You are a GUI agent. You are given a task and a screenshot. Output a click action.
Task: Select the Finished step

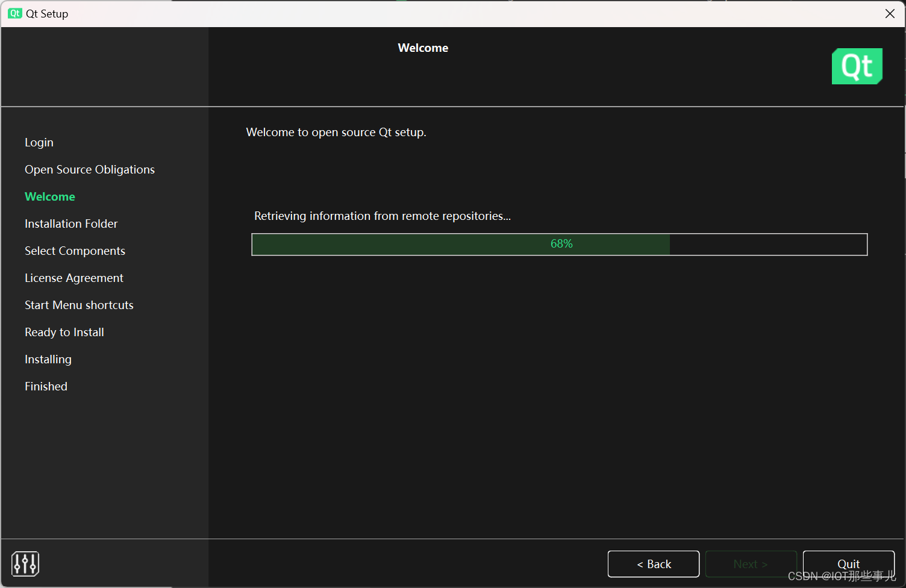point(46,386)
